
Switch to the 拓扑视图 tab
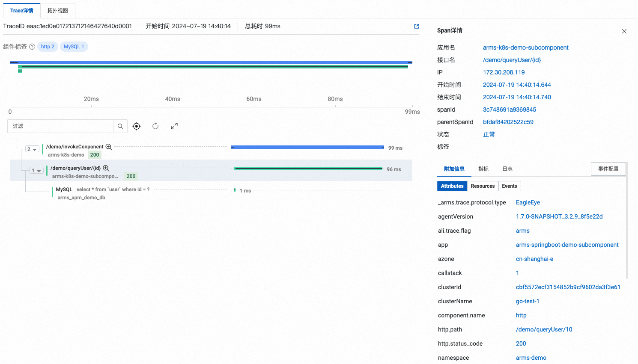[x=58, y=11]
